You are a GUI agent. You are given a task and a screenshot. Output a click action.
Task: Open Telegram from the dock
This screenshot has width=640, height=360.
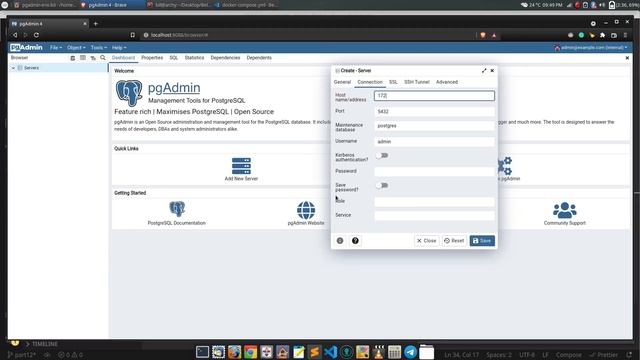click(x=411, y=352)
